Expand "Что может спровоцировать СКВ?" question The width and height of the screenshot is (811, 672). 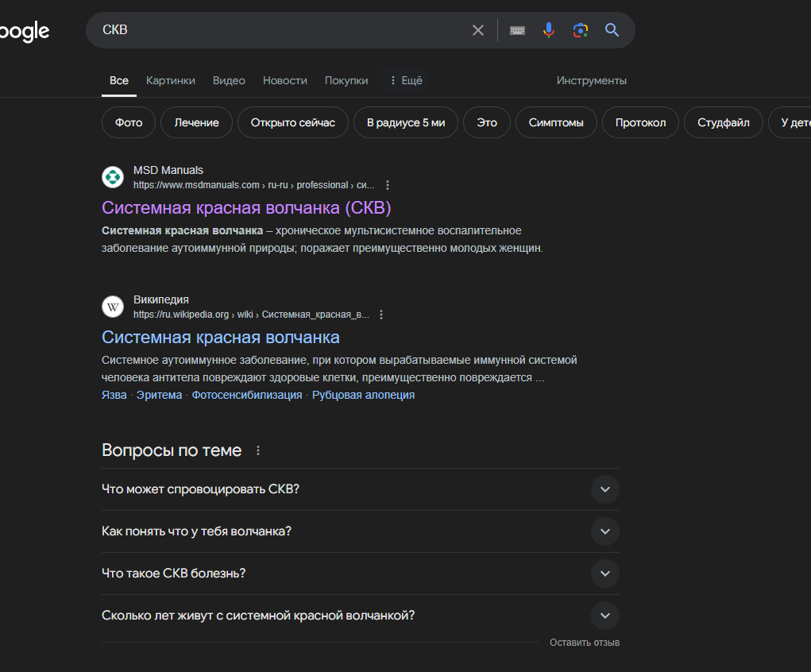[x=604, y=489]
